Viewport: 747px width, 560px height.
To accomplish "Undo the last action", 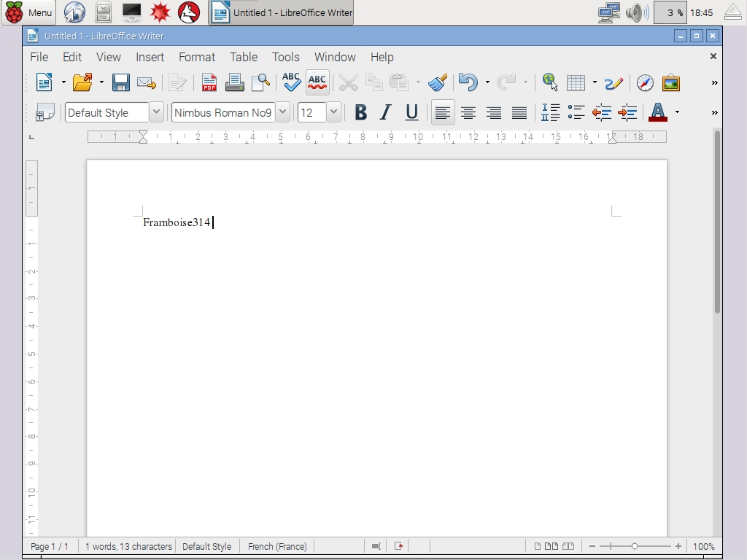I will 468,82.
